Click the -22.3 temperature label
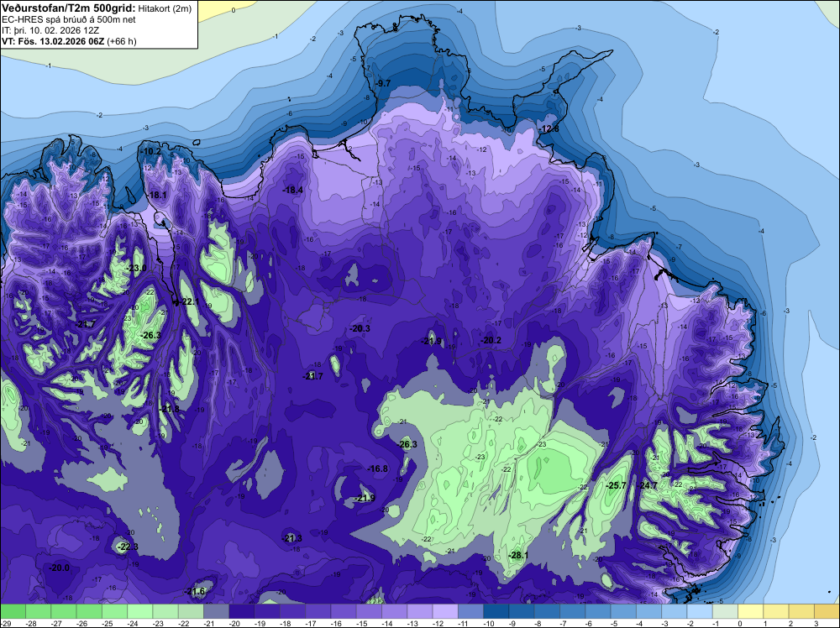Image resolution: width=840 pixels, height=628 pixels. [128, 547]
